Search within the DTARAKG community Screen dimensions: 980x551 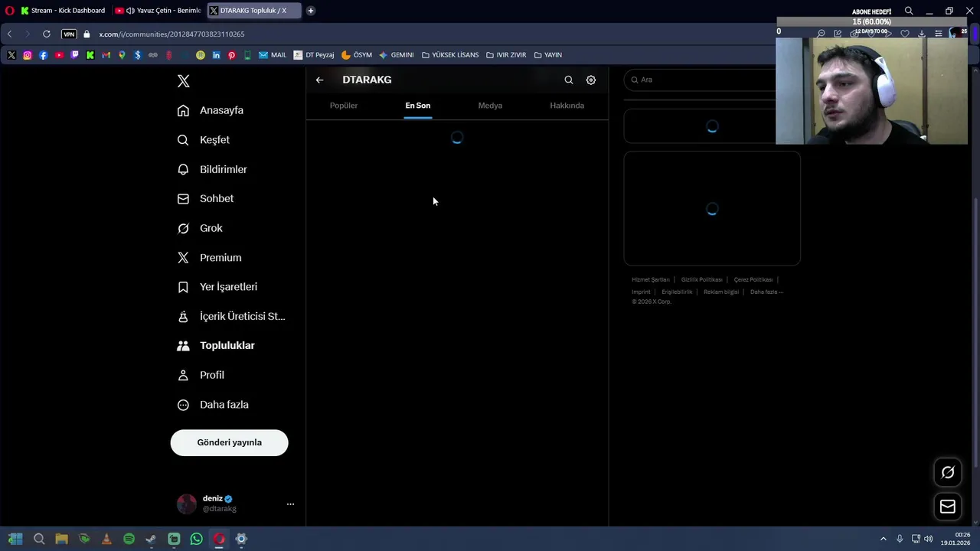click(x=569, y=80)
